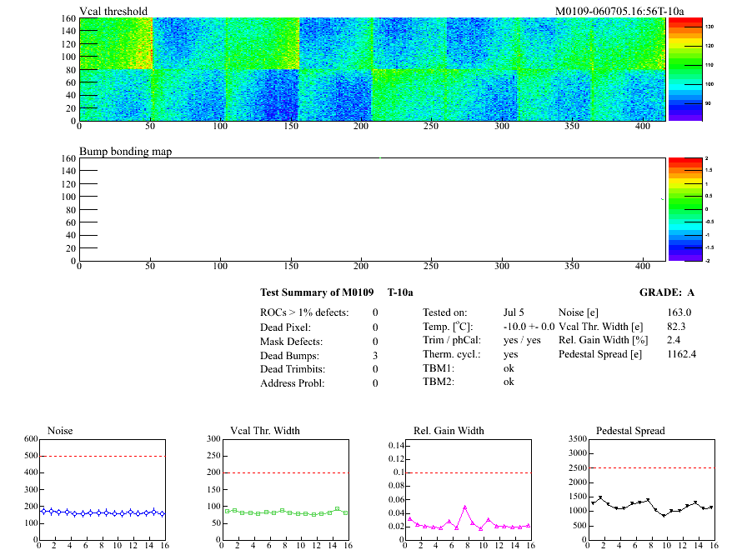Click the temperature value -10.0 +- 0.0
Viewport: 747px width, 560px height.
point(529,327)
